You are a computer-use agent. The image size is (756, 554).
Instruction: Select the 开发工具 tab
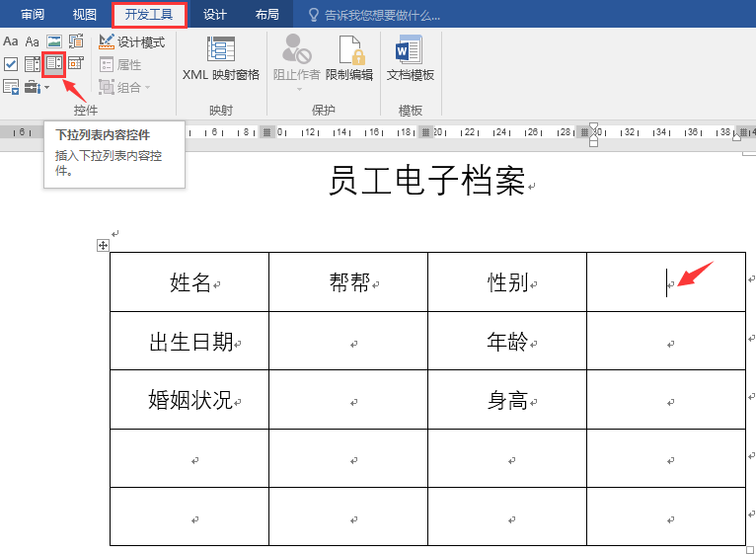tap(149, 15)
